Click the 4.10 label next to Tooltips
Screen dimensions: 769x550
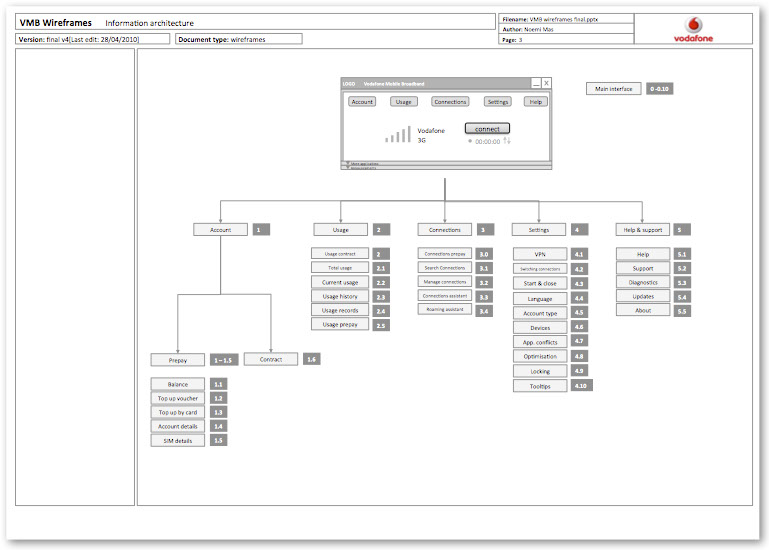582,385
